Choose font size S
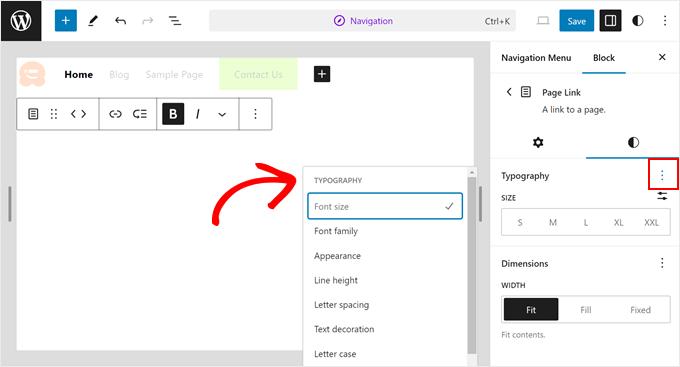Viewport: 680px width, 367px height. pyautogui.click(x=520, y=223)
